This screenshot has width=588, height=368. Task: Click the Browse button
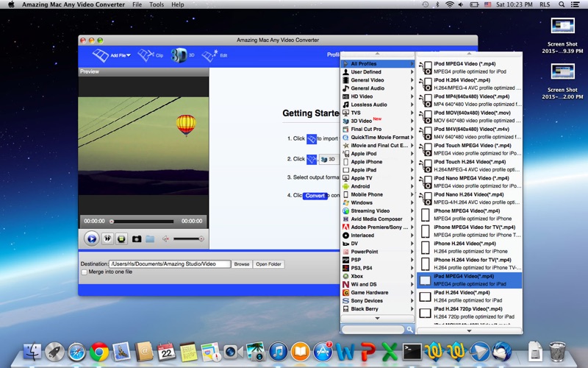coord(242,264)
